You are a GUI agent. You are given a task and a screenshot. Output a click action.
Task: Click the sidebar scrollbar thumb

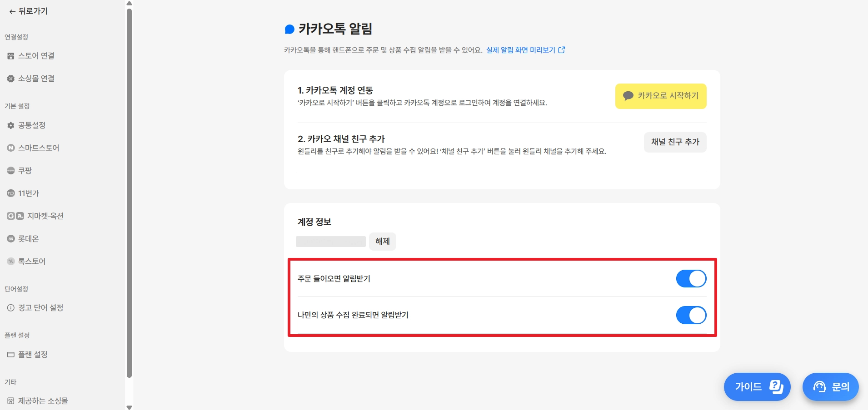(130, 193)
